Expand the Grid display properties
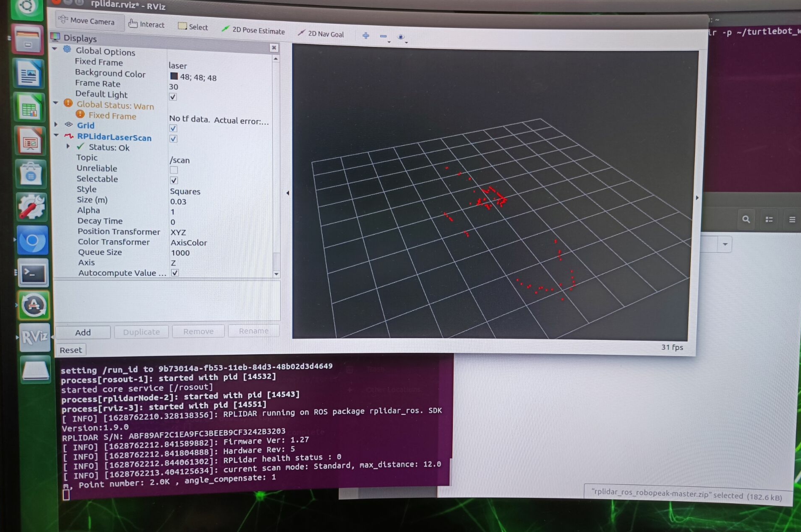The image size is (801, 532). 56,124
